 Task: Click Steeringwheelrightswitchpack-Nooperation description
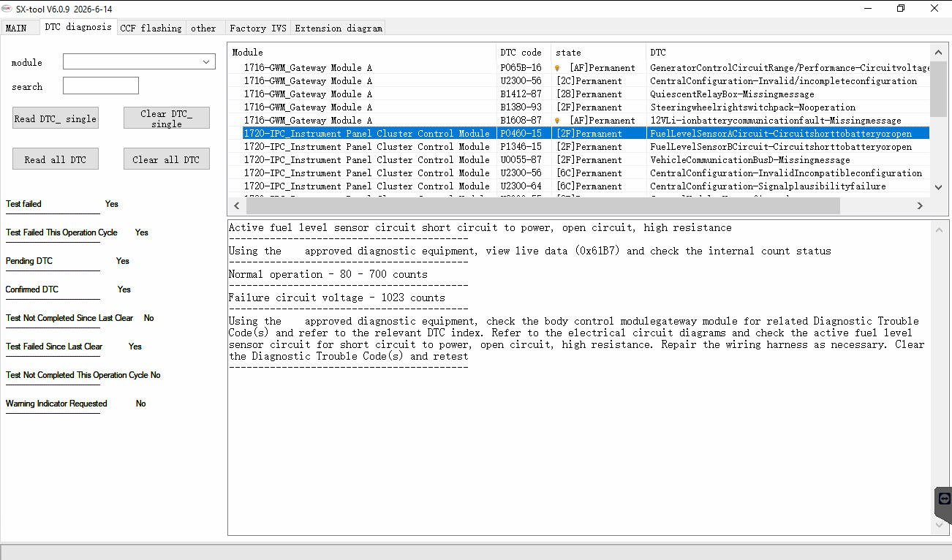pyautogui.click(x=752, y=107)
